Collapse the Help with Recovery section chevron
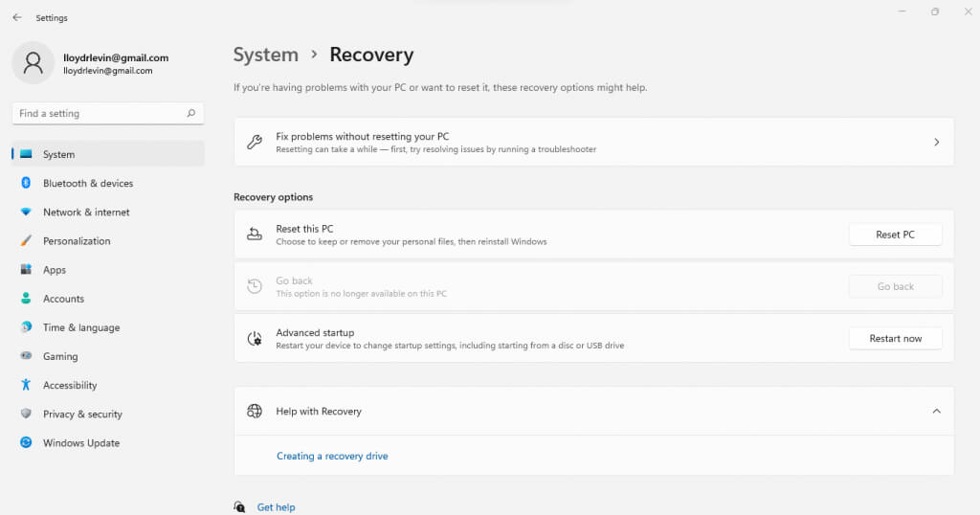Viewport: 980px width, 515px height. point(936,411)
